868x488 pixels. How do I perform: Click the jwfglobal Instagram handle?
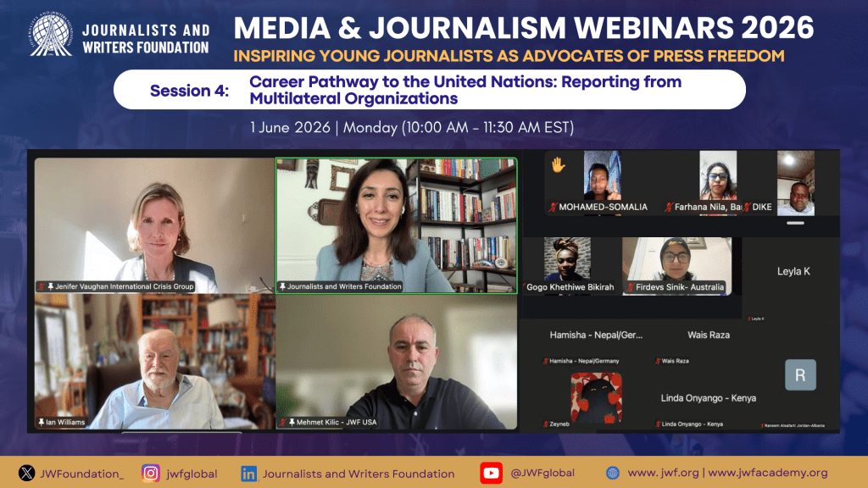point(192,474)
